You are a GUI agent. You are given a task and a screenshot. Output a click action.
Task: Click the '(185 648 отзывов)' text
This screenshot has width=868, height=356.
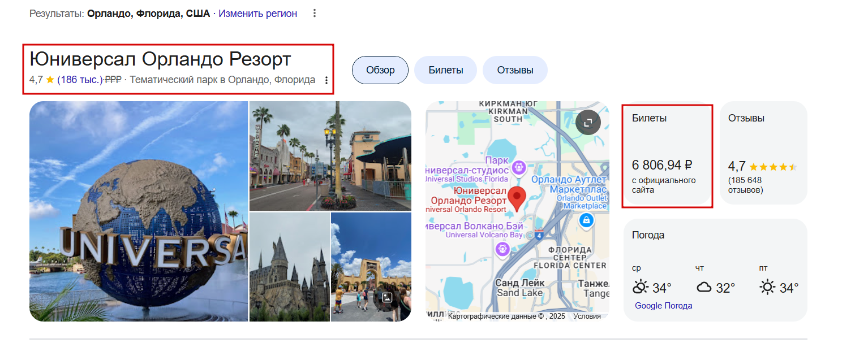coord(746,185)
